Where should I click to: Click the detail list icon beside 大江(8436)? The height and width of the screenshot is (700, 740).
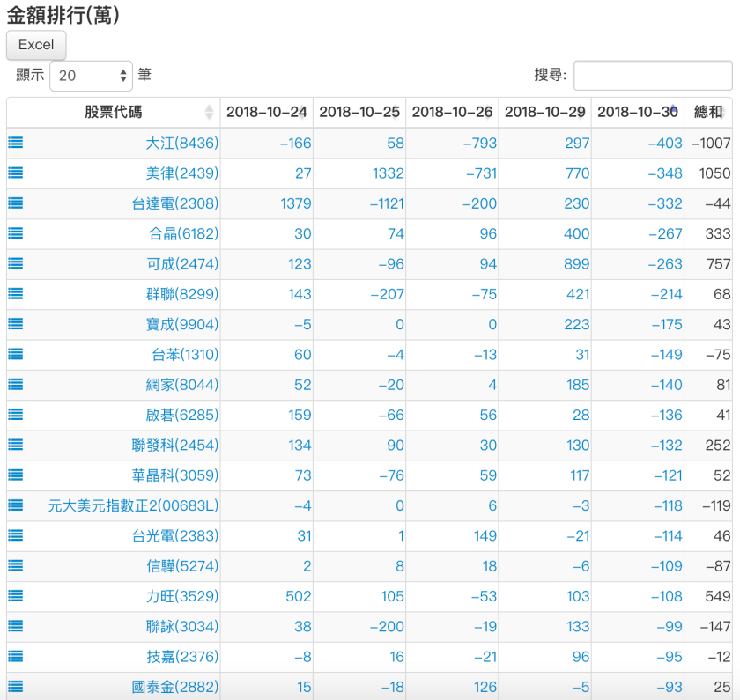tap(15, 143)
